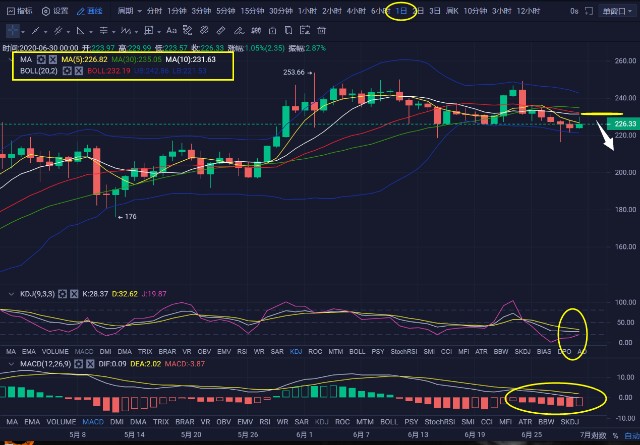
Task: Open MACD(12,26,9) gear settings
Action: click(78, 364)
